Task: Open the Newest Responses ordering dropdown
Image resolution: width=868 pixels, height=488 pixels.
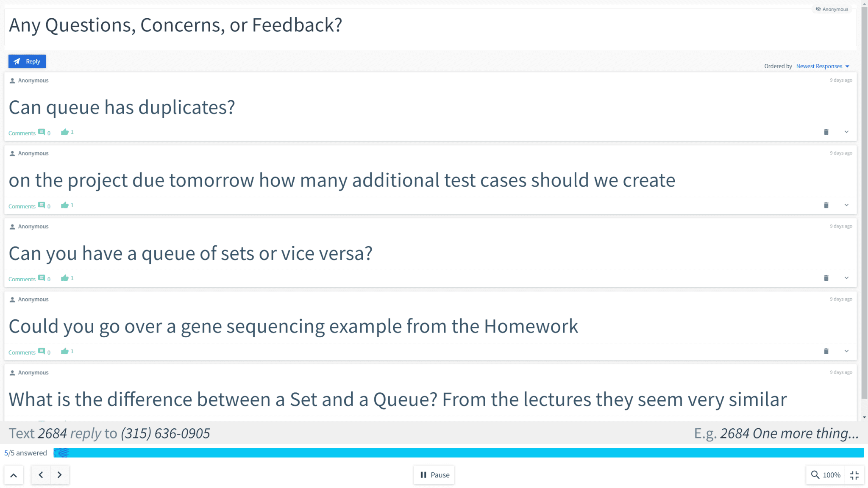Action: click(x=823, y=66)
